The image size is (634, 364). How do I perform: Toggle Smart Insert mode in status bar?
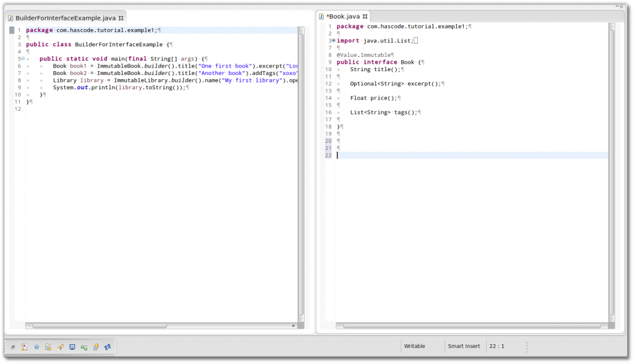[464, 346]
